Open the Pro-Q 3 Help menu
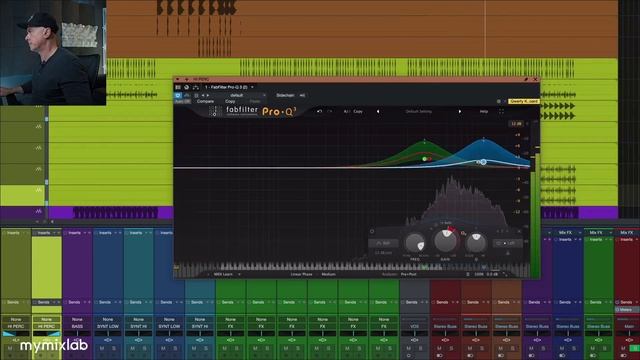 pyautogui.click(x=484, y=111)
